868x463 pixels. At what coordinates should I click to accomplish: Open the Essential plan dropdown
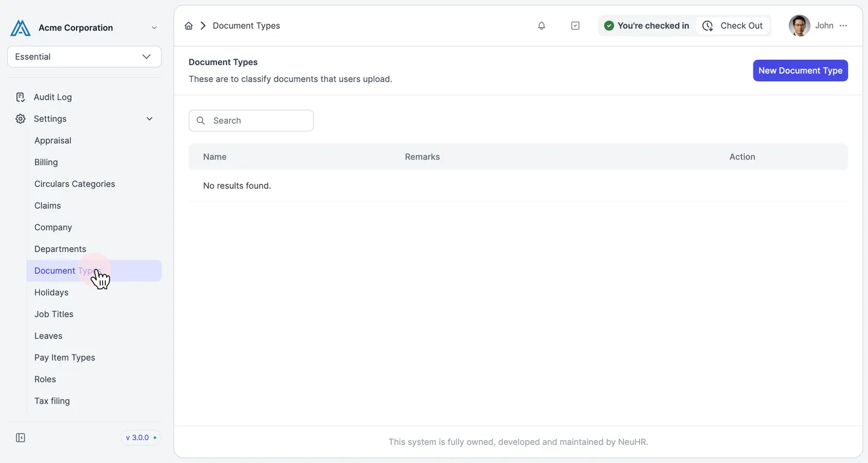84,57
